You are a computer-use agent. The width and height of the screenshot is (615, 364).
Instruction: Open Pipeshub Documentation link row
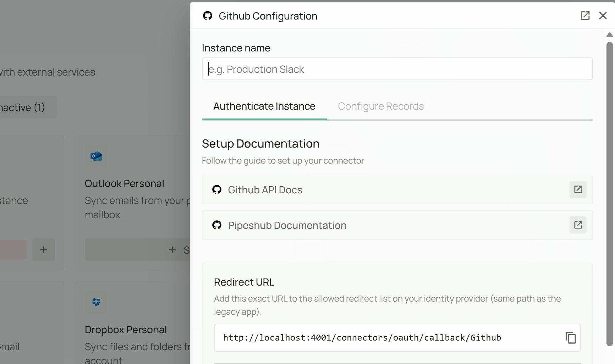[397, 225]
